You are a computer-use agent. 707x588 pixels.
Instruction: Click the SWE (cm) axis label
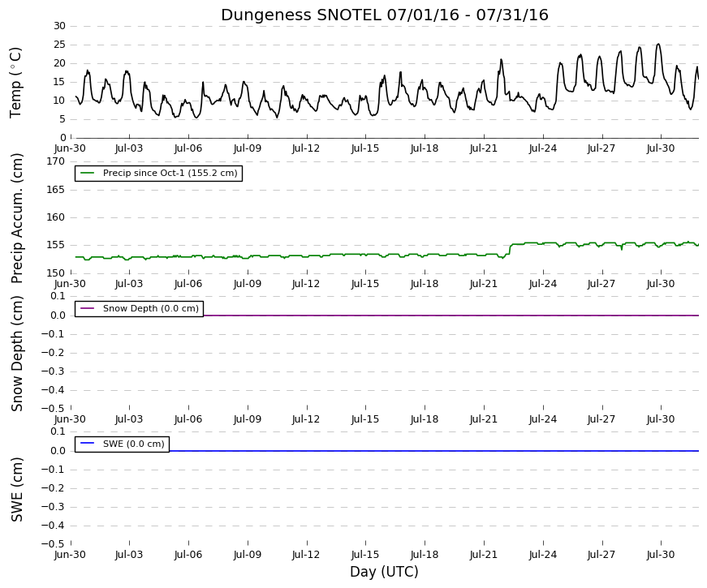(17, 490)
